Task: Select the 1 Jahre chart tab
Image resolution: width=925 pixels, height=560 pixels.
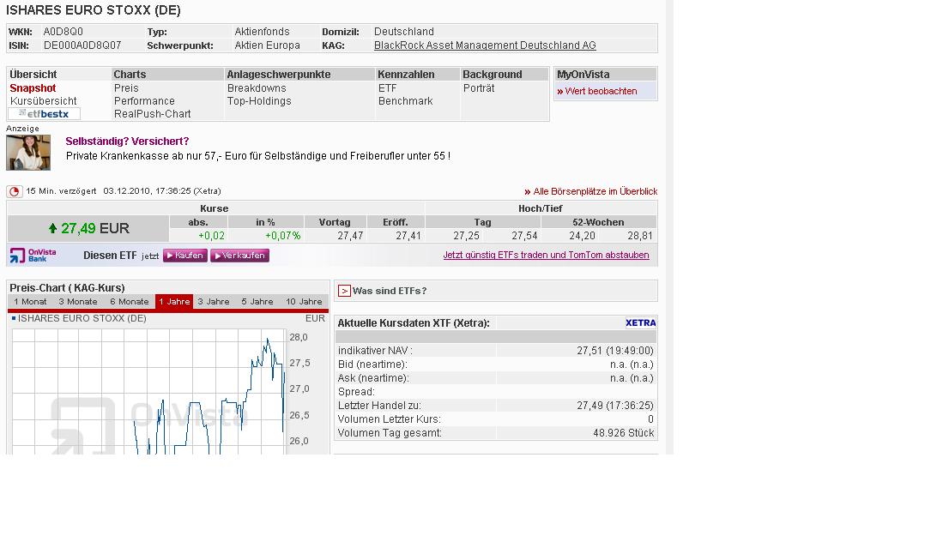Action: (174, 301)
